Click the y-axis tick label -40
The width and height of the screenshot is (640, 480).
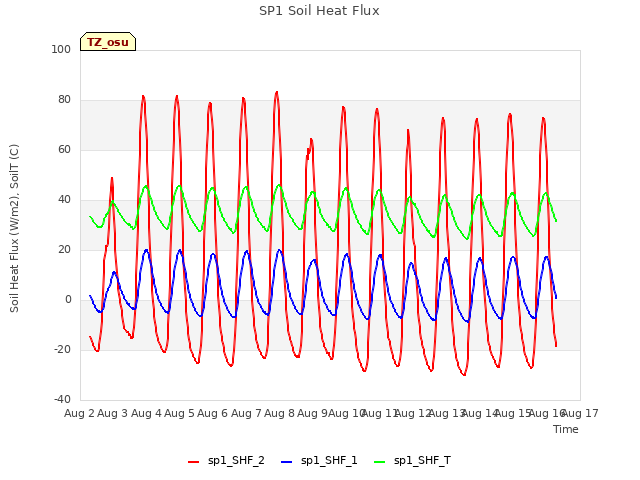(x=62, y=399)
